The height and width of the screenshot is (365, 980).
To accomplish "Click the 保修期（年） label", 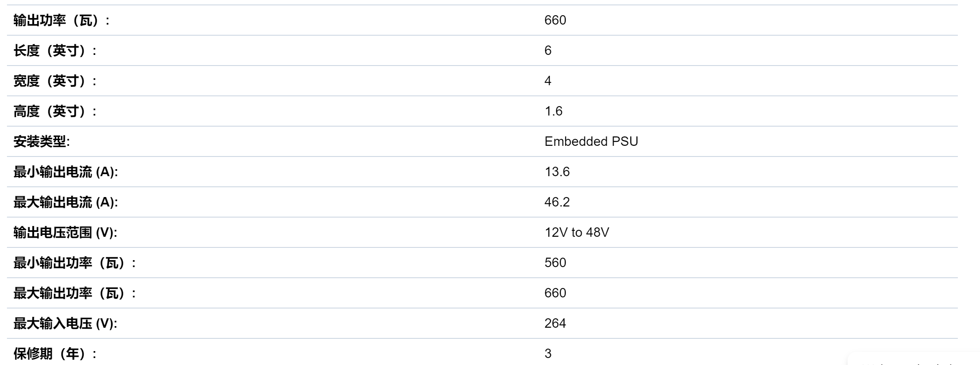I will (x=55, y=354).
